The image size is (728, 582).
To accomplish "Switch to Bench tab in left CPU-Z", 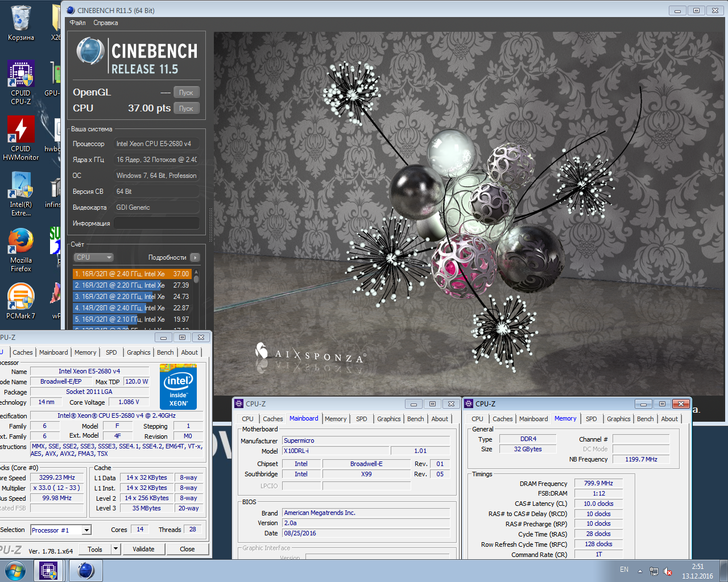I will point(166,352).
